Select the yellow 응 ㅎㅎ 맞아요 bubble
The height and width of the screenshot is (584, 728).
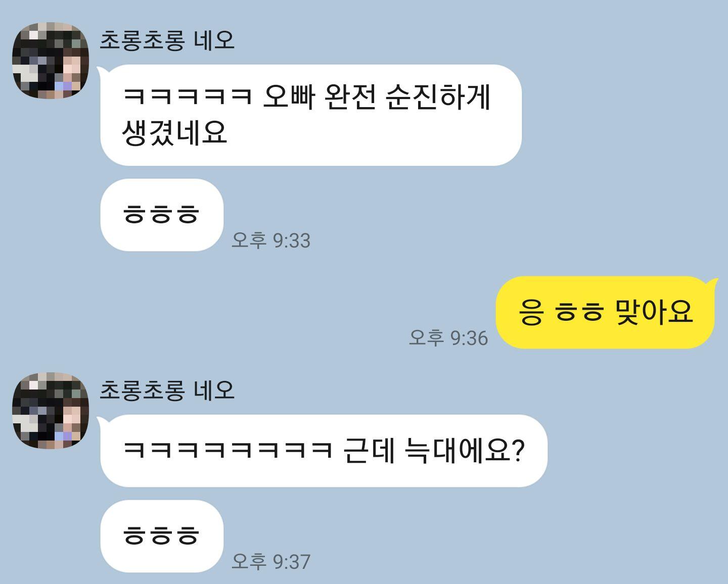[x=605, y=312]
